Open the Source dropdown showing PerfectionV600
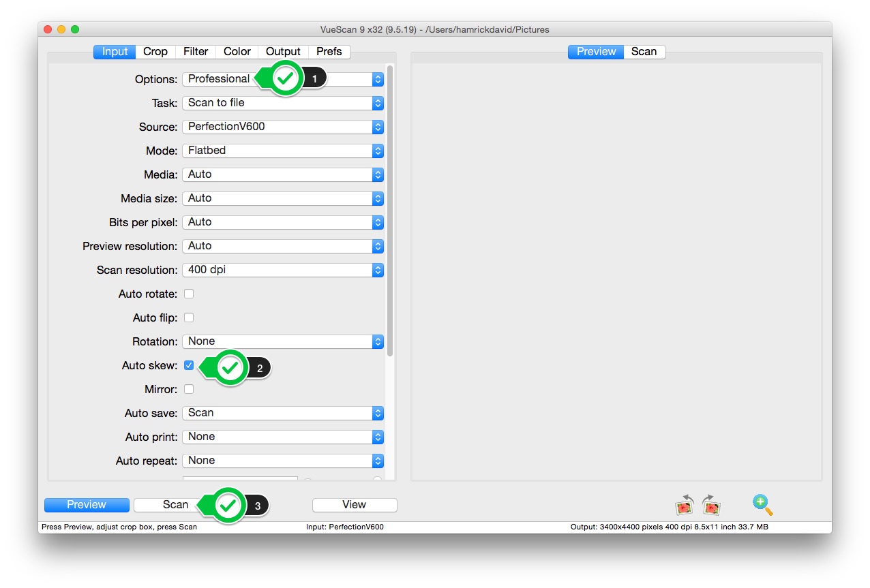Screen dimensions: 870x588 click(x=282, y=127)
